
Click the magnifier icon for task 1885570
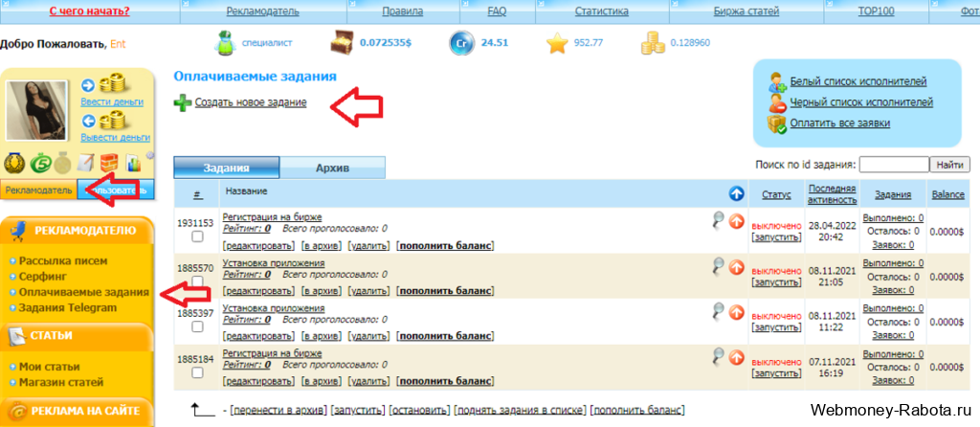coord(720,267)
